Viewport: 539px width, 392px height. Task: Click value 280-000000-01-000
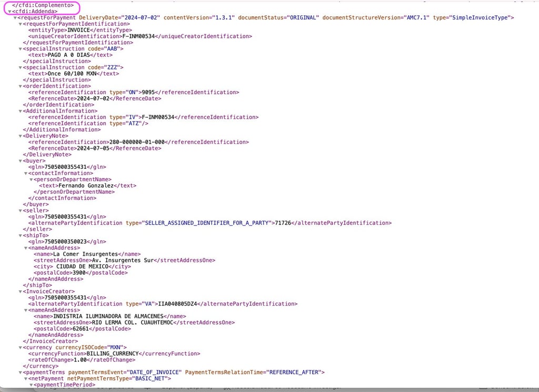[137, 142]
